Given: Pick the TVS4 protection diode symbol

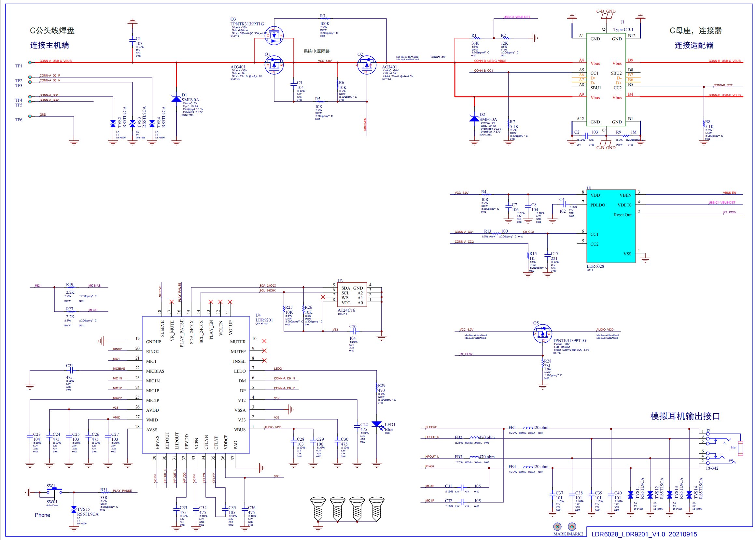Looking at the screenshot, I should (152, 124).
